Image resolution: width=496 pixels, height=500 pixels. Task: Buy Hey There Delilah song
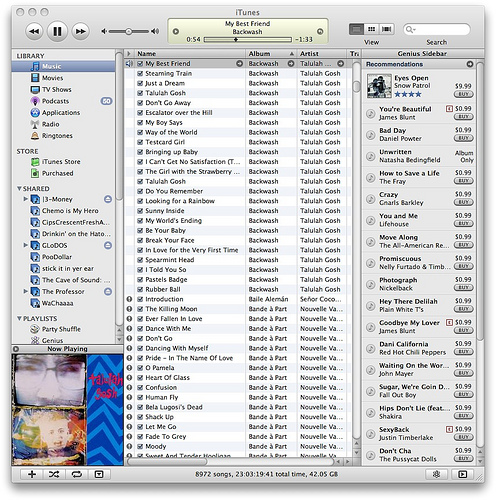click(463, 309)
